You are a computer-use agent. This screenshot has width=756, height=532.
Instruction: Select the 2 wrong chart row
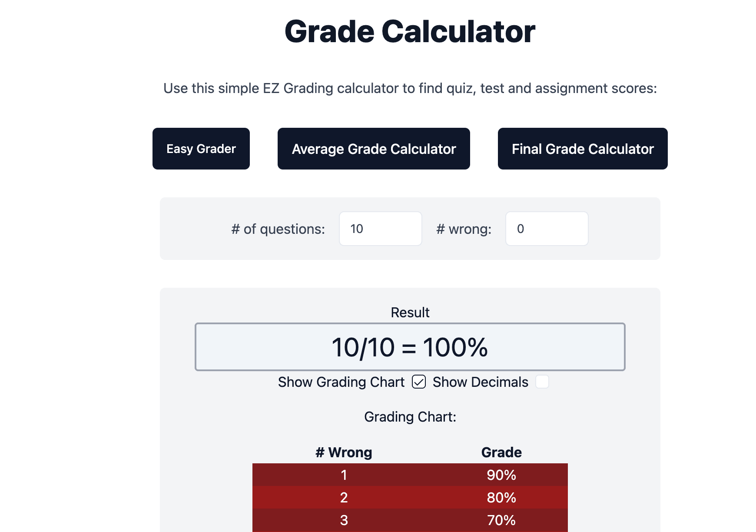pos(410,497)
